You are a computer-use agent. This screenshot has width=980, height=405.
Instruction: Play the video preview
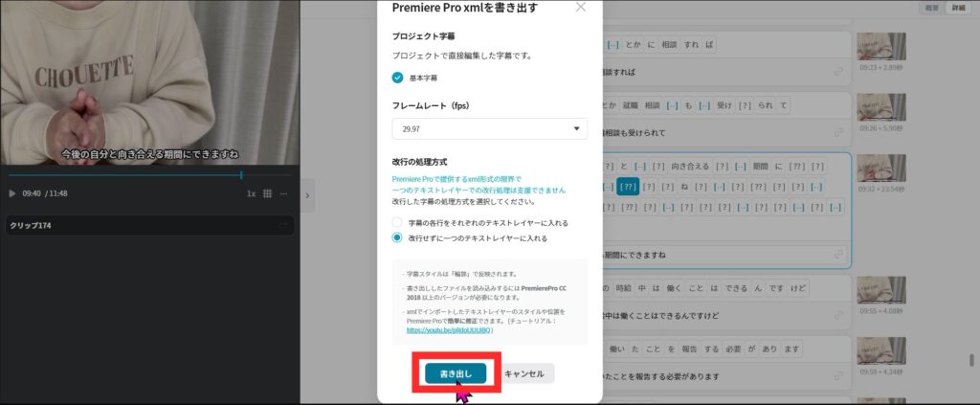pos(12,193)
